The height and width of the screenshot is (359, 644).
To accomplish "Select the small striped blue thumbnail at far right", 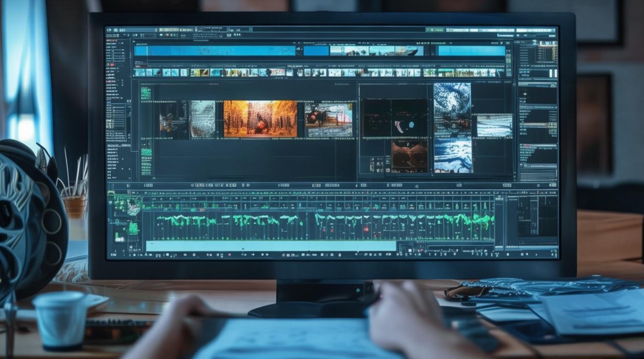I will point(494,125).
